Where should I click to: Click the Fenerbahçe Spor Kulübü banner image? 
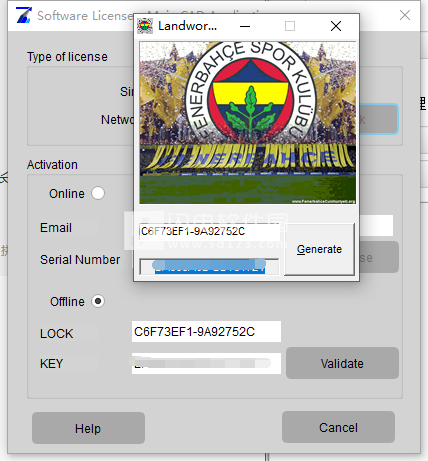[248, 122]
